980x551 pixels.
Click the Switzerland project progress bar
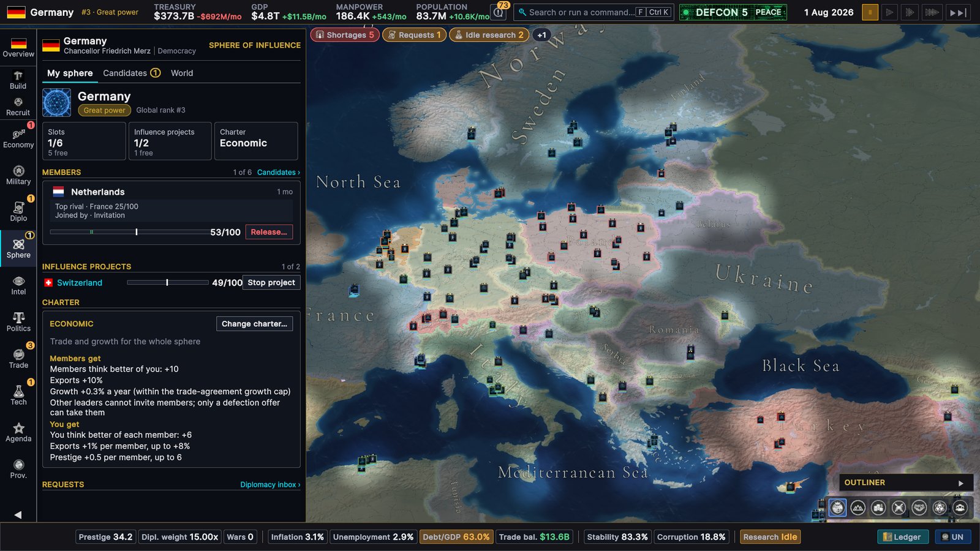(x=167, y=282)
